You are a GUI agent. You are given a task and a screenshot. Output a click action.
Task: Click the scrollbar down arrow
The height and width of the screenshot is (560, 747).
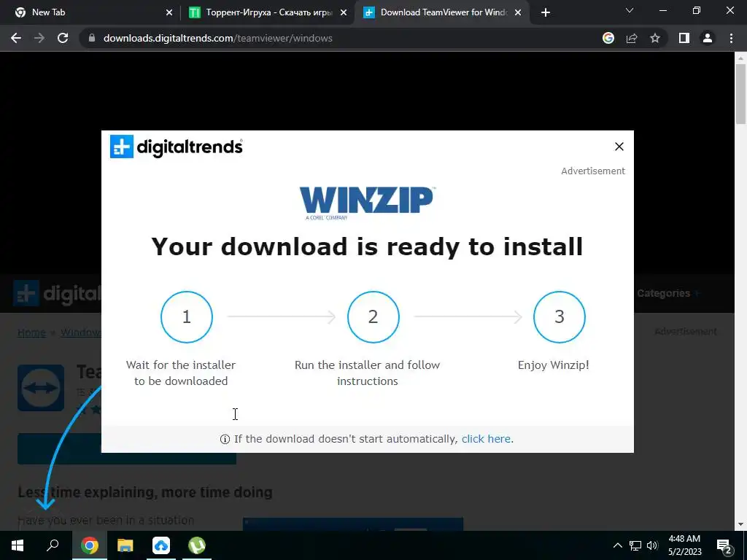[741, 525]
